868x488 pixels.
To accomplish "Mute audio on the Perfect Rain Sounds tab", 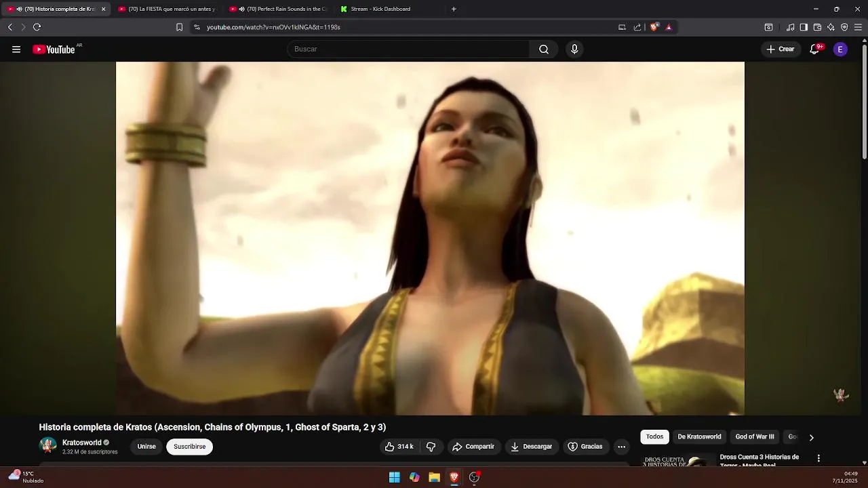I will coord(241,9).
